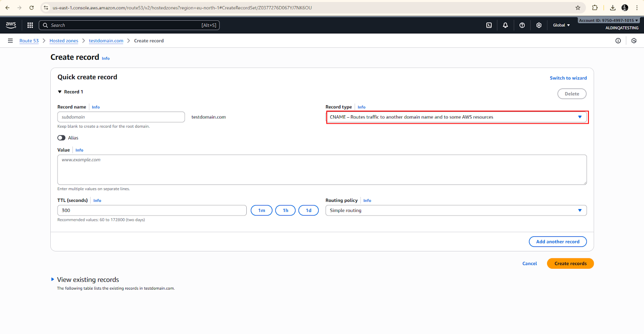Open console settings gear icon
The image size is (644, 334).
[x=539, y=25]
